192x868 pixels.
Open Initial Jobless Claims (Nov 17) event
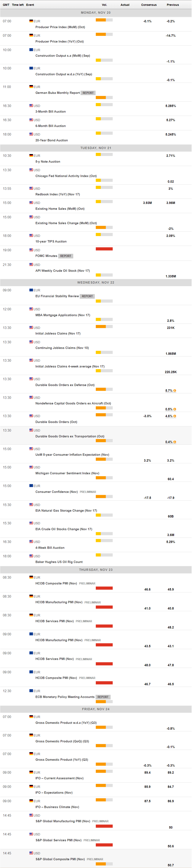58,333
